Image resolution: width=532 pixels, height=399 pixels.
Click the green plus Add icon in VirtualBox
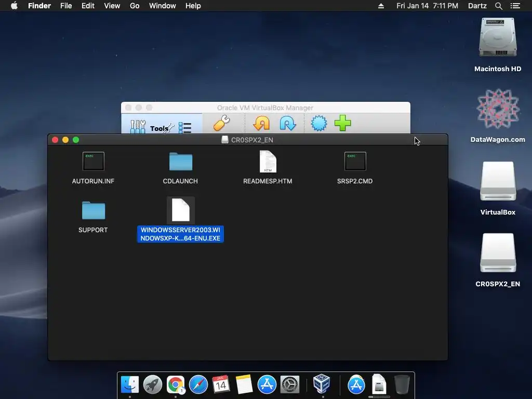[x=343, y=123]
